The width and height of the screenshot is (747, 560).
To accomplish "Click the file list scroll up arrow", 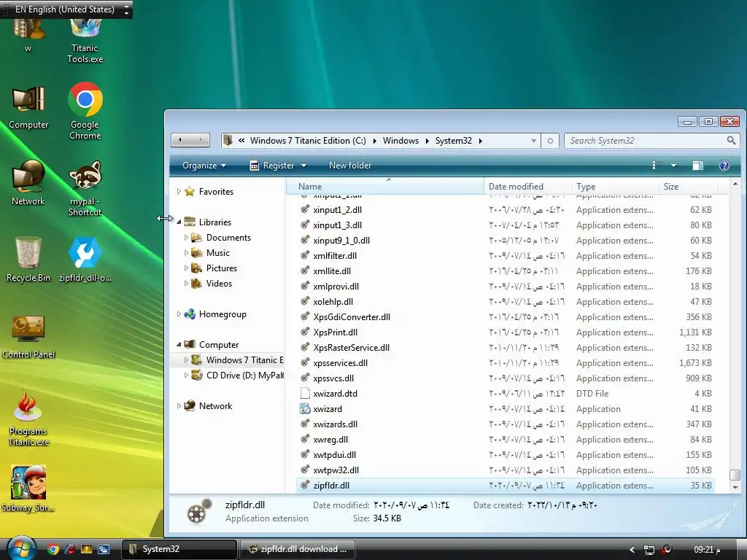I will coord(735,184).
